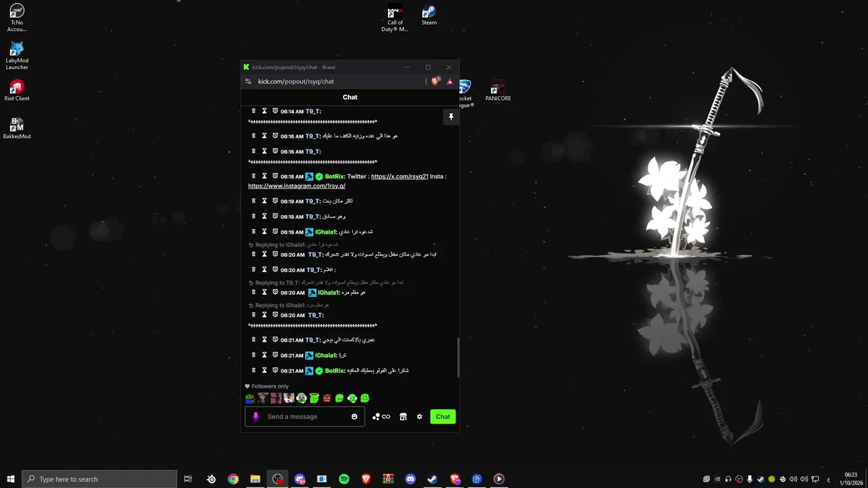This screenshot has height=488, width=868.
Task: Open the https://x.com/rsyq21 Twitter link
Action: 399,176
